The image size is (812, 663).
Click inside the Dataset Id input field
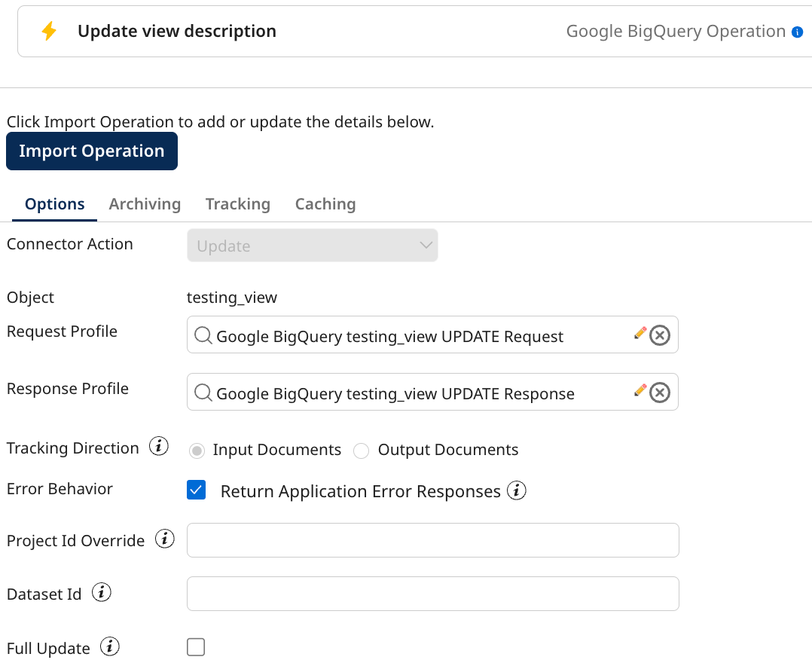[432, 594]
